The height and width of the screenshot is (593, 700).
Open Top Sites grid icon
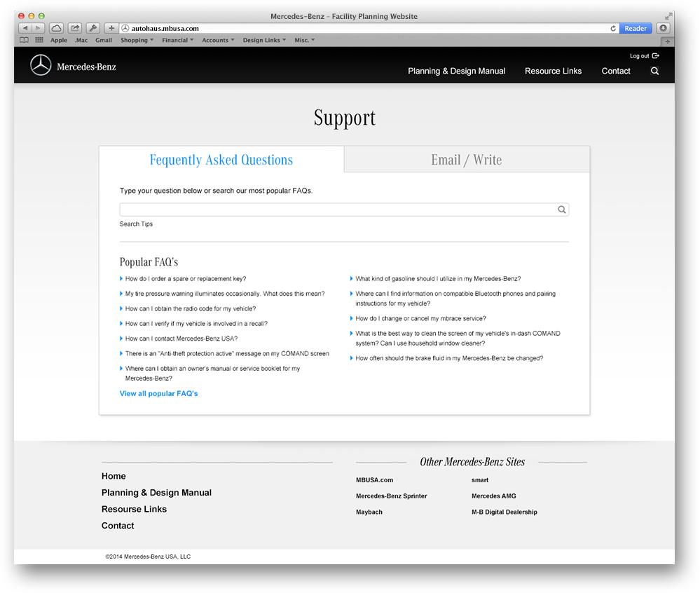(39, 40)
